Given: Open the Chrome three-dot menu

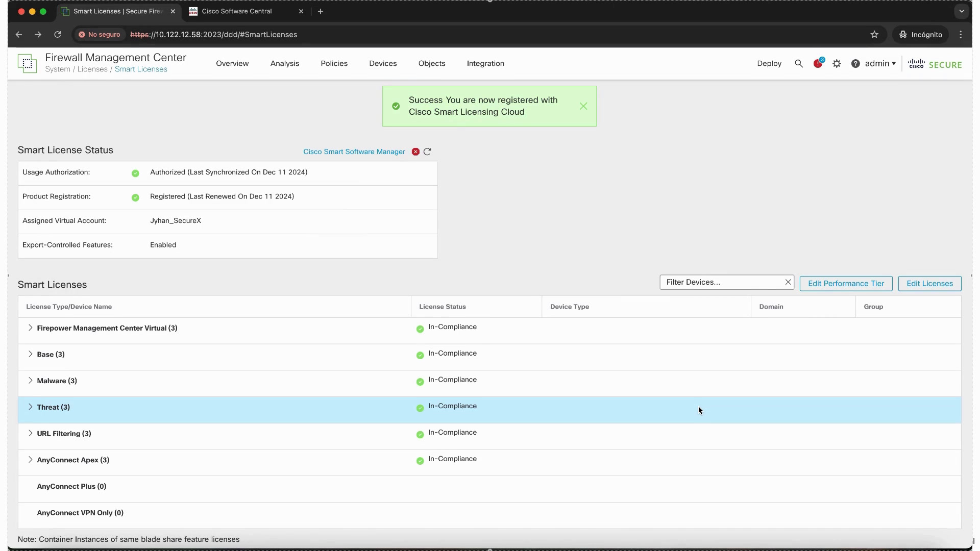Looking at the screenshot, I should tap(961, 34).
